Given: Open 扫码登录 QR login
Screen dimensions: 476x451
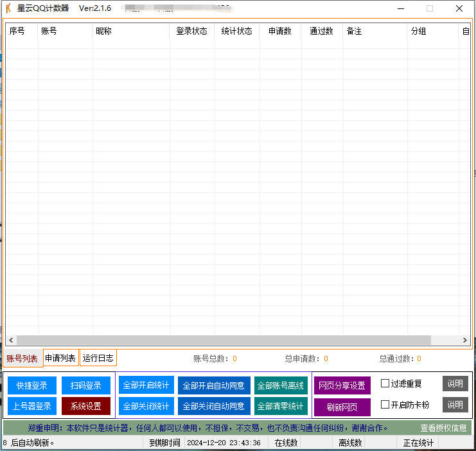Looking at the screenshot, I should coord(86,385).
